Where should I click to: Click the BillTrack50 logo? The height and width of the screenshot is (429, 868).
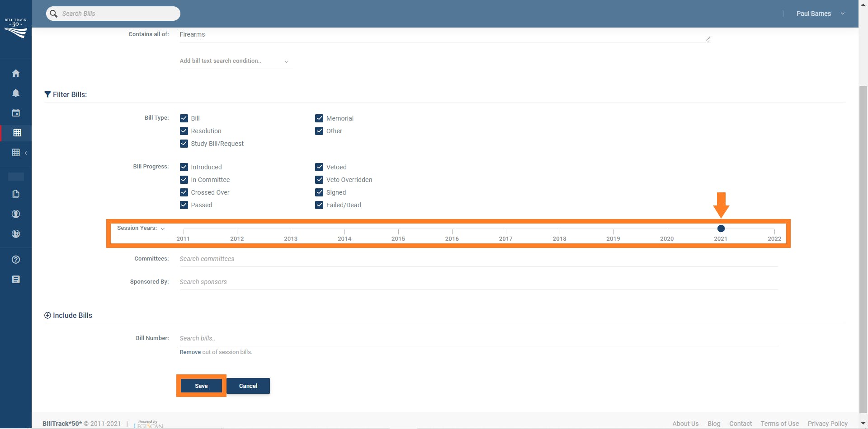click(16, 28)
